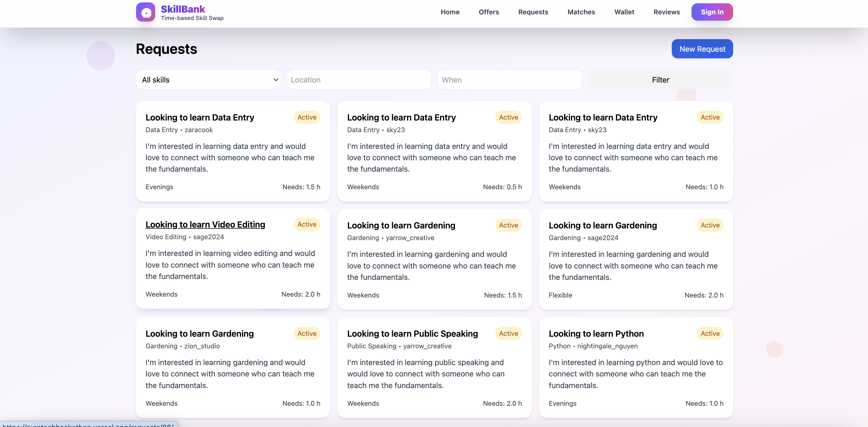
Task: Select the Requests nav item
Action: click(x=533, y=12)
